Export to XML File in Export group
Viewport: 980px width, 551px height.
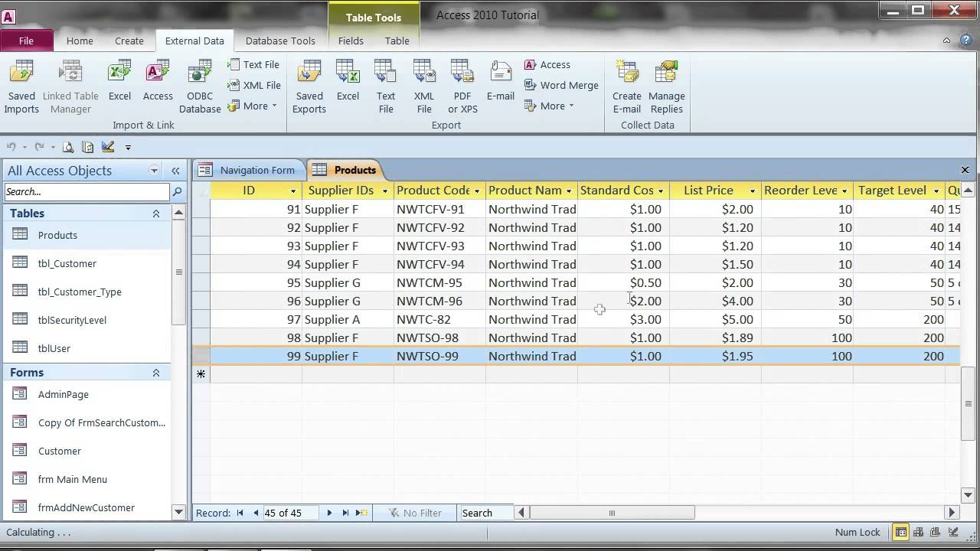424,88
